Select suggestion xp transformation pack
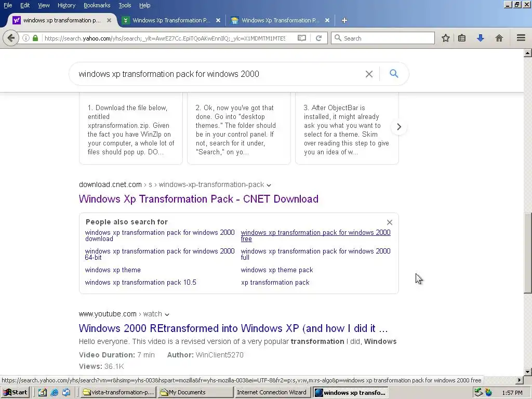This screenshot has height=399, width=532. 275,282
